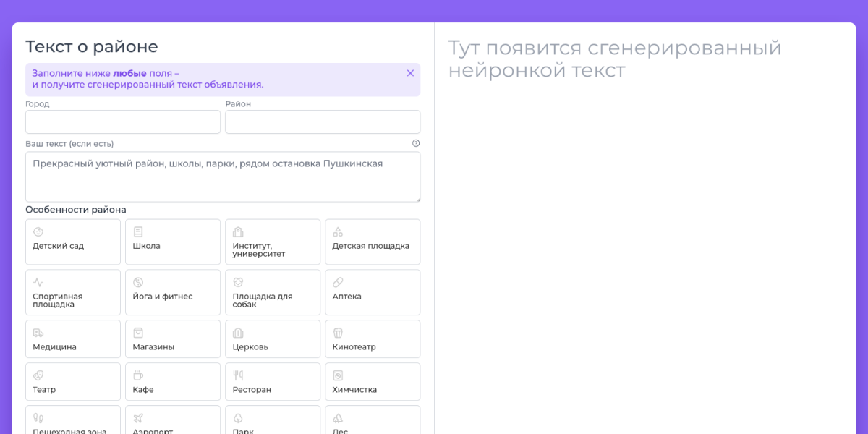
Task: Click the help question mark icon
Action: tap(416, 143)
